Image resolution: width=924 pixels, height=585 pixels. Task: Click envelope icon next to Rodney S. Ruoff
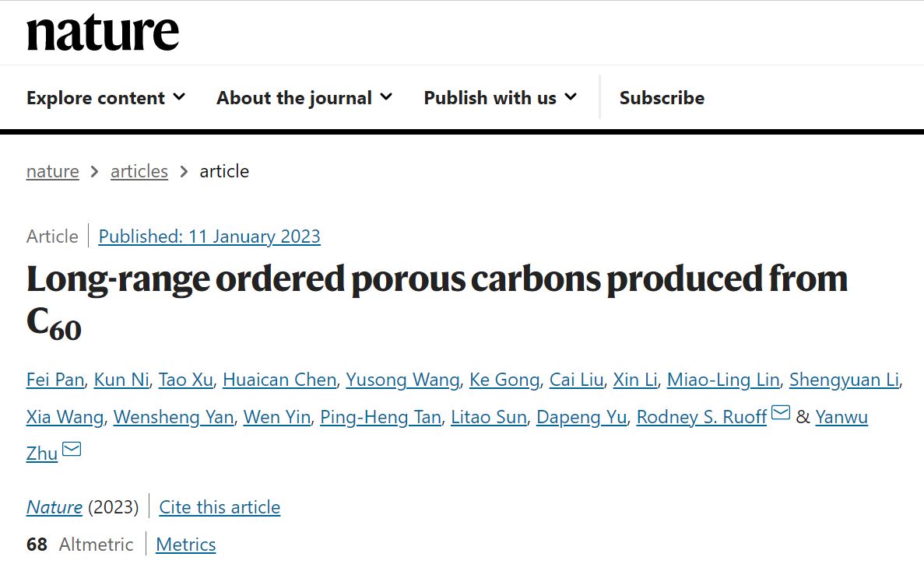(x=781, y=414)
